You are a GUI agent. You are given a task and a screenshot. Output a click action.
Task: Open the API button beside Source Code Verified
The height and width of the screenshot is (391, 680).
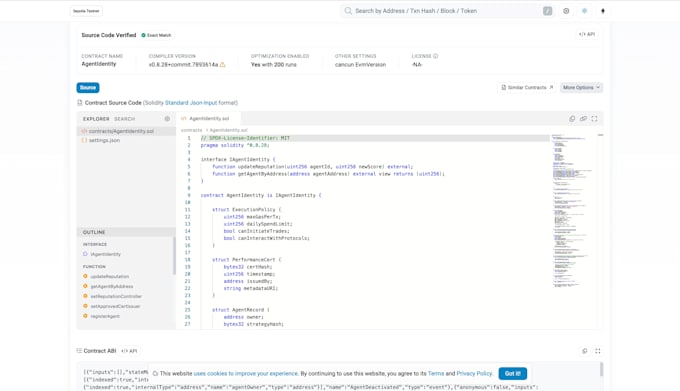587,34
